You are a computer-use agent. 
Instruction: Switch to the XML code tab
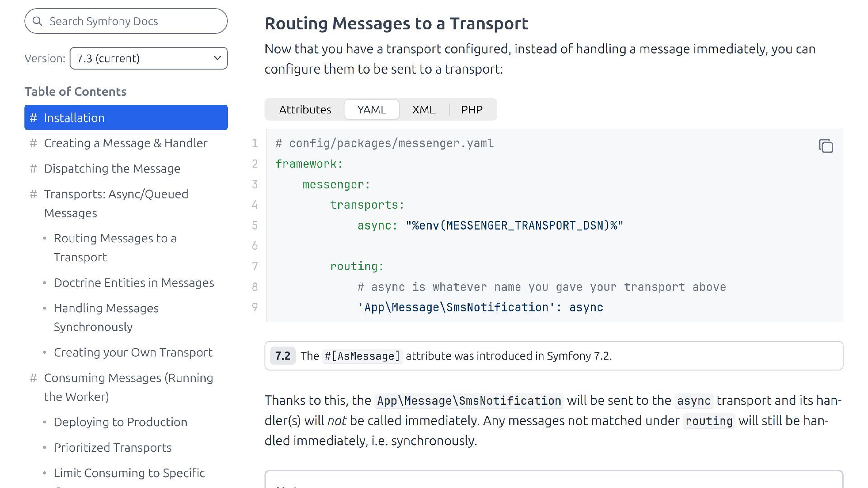pos(423,109)
